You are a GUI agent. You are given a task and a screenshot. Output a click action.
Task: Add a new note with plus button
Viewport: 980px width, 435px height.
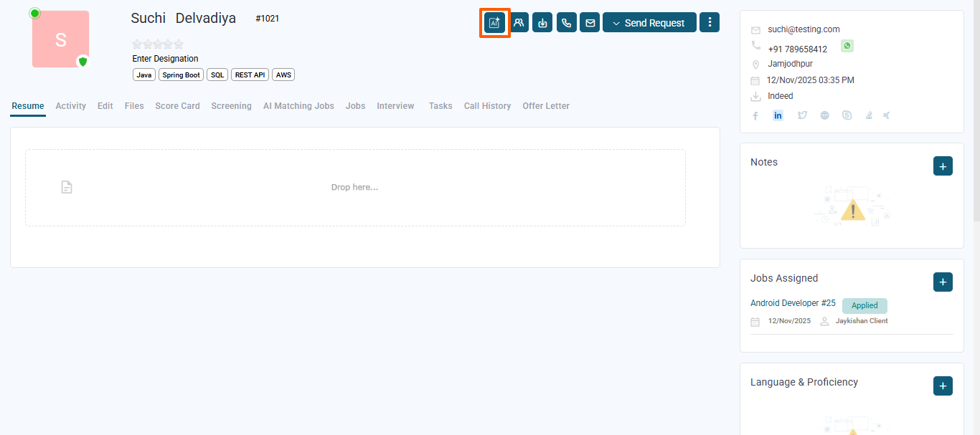(x=943, y=166)
